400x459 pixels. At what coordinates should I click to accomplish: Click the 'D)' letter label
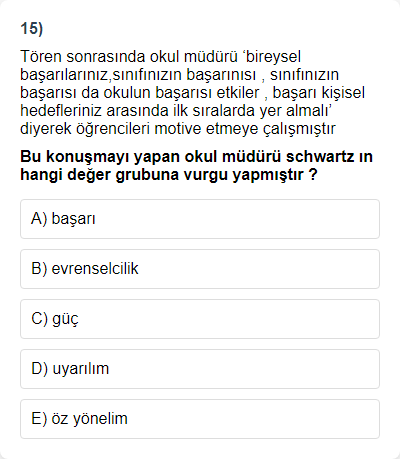pos(39,369)
